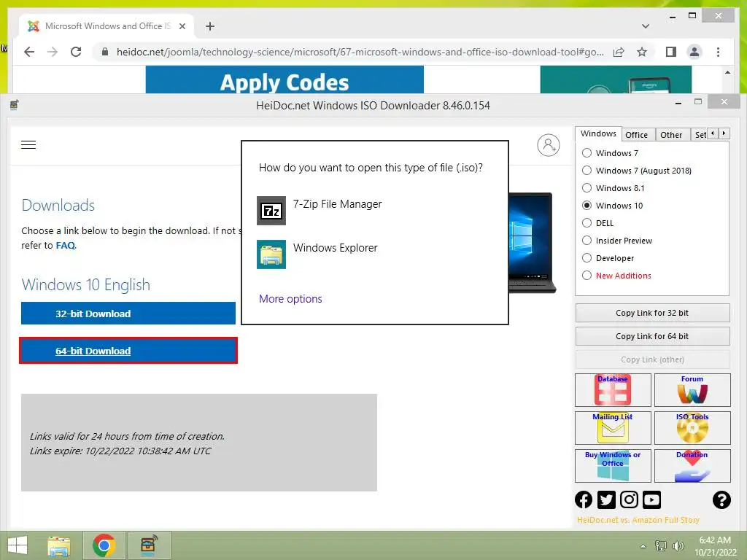Switch to Chrome in taskbar
The height and width of the screenshot is (560, 747).
point(104,545)
